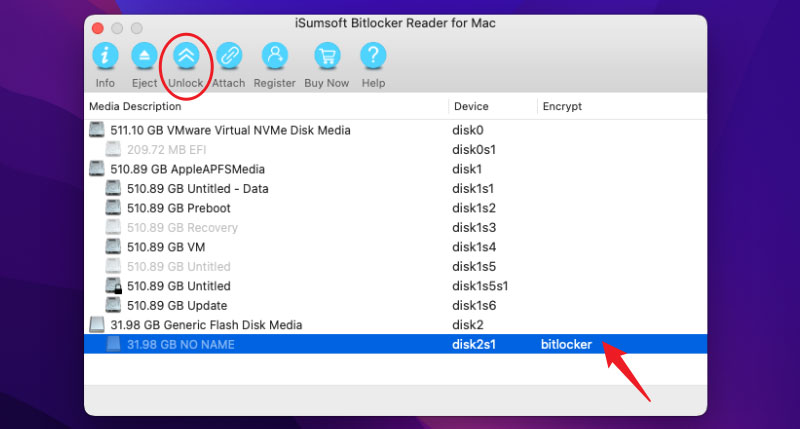800x429 pixels.
Task: Click the disk0 device cell
Action: (467, 130)
